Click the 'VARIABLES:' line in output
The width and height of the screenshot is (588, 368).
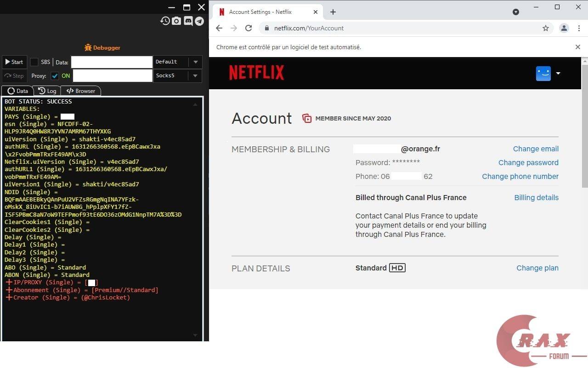[x=22, y=109]
